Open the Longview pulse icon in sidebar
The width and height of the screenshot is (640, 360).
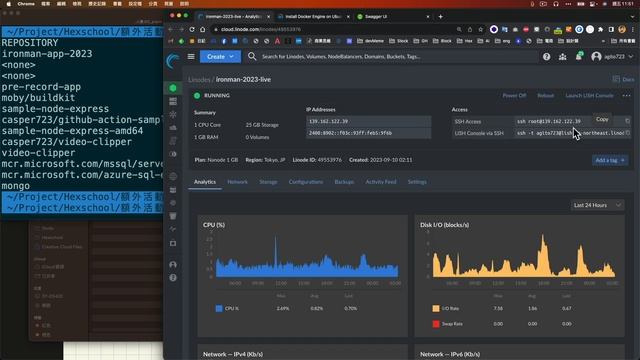173,229
